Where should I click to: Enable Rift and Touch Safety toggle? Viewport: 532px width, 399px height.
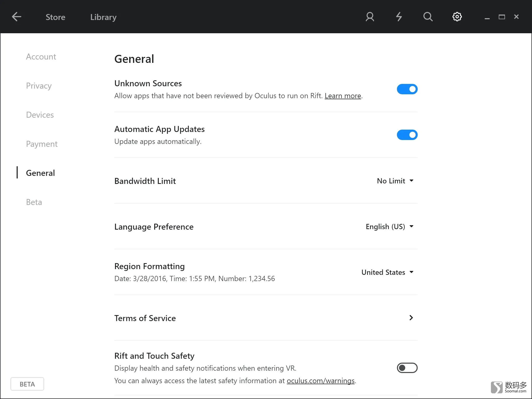click(x=407, y=368)
